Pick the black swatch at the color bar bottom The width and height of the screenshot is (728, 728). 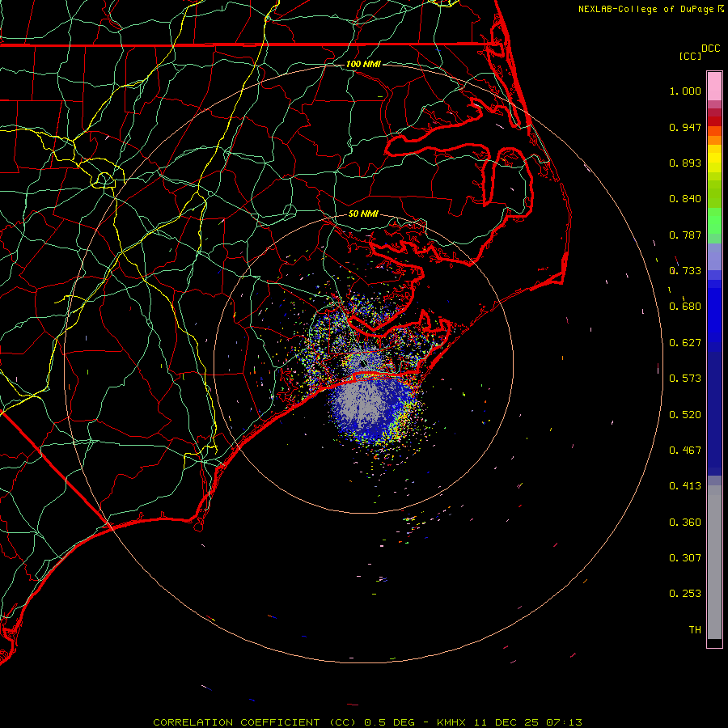[x=714, y=642]
